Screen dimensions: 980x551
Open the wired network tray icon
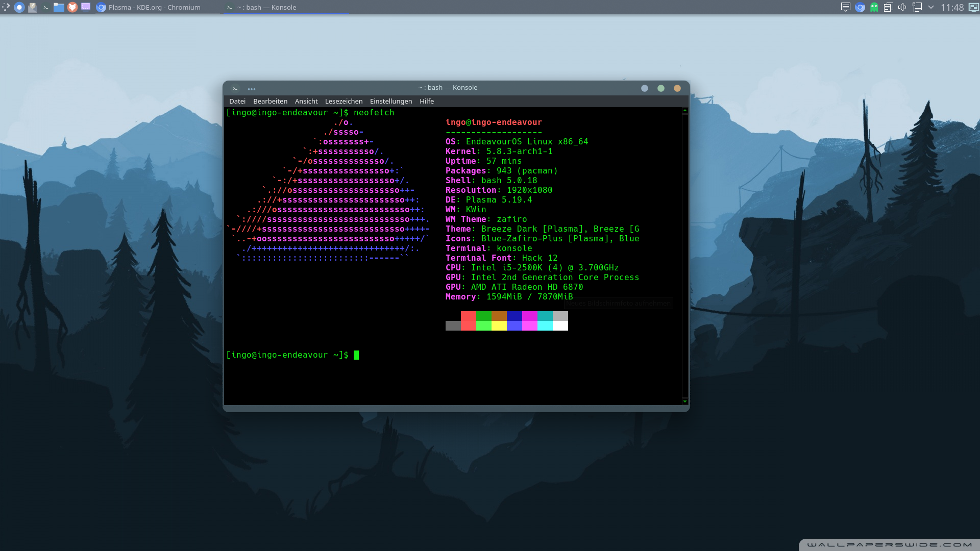point(917,7)
